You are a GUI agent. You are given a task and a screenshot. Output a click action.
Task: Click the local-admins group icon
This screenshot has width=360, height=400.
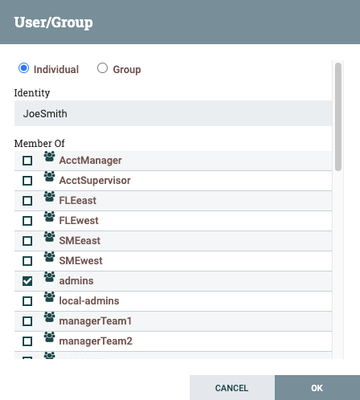[49, 297]
